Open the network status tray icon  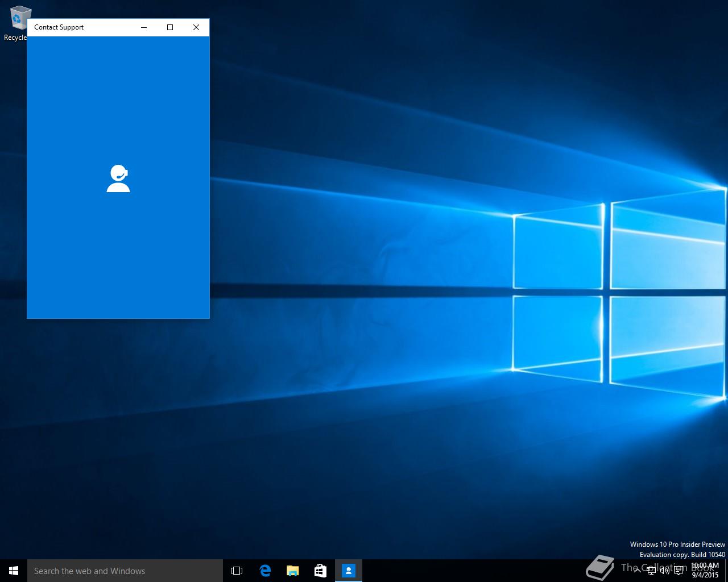(x=651, y=571)
